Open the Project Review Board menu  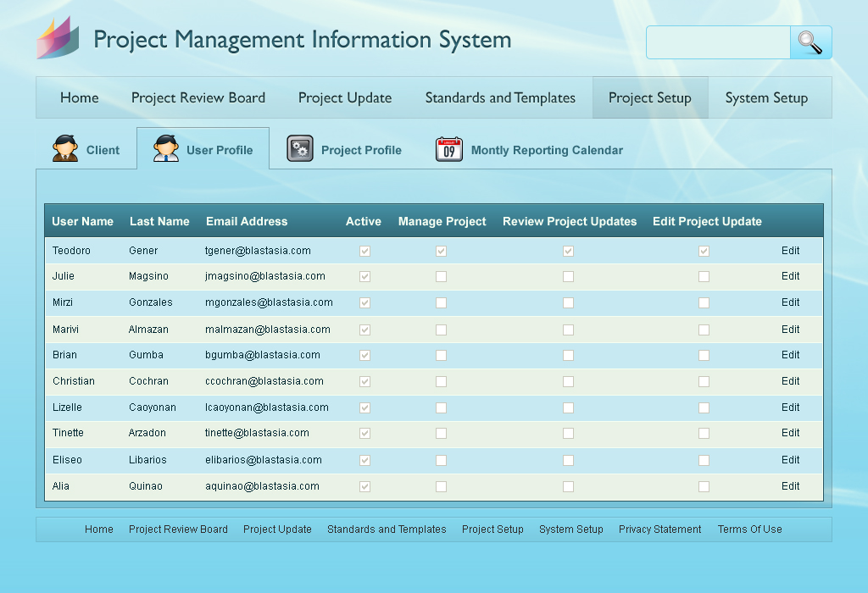[x=198, y=98]
